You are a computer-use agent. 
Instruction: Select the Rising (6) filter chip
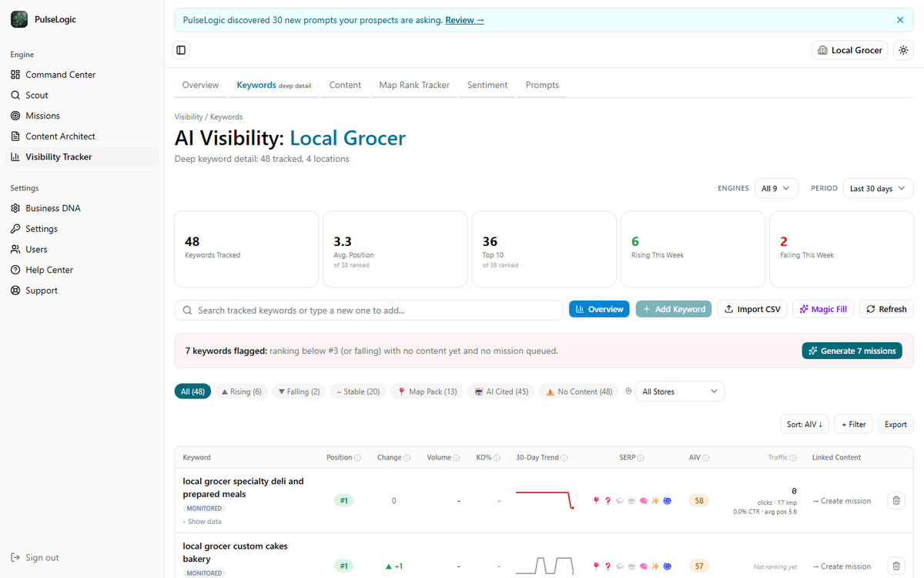(241, 391)
